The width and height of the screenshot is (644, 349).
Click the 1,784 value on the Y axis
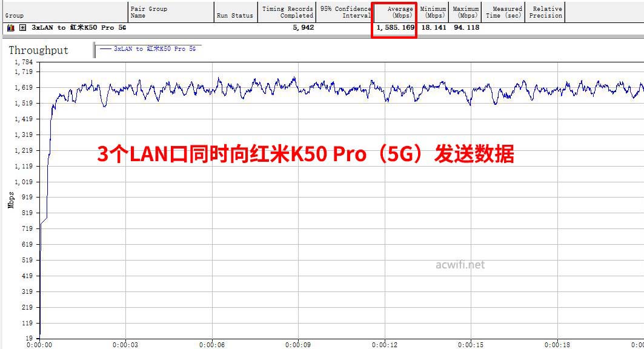tap(24, 62)
